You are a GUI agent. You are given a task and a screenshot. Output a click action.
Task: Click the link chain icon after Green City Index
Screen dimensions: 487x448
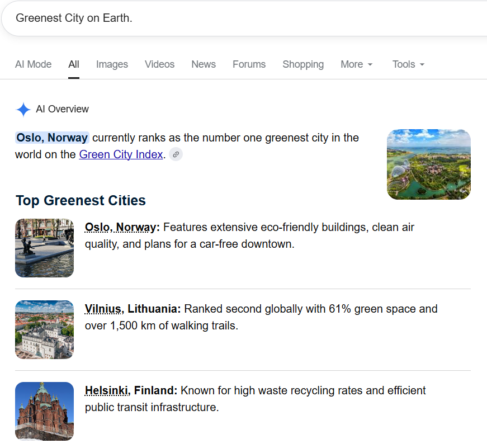pos(176,154)
